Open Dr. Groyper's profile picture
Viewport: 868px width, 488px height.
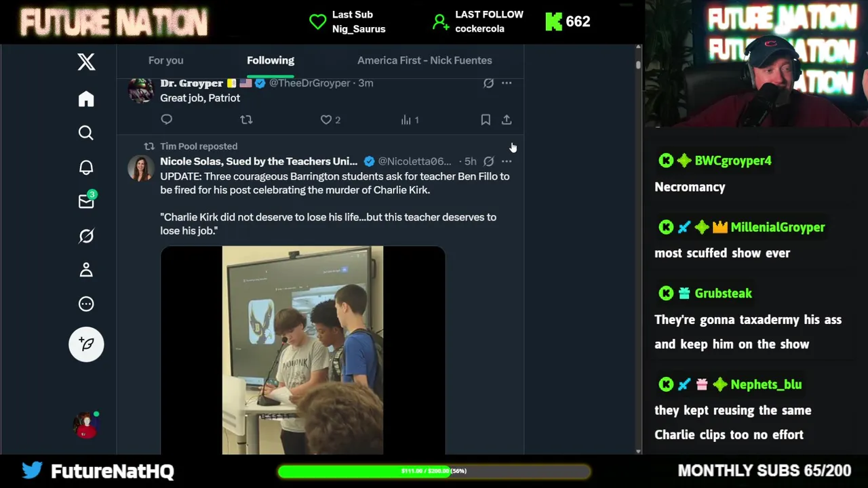click(141, 90)
